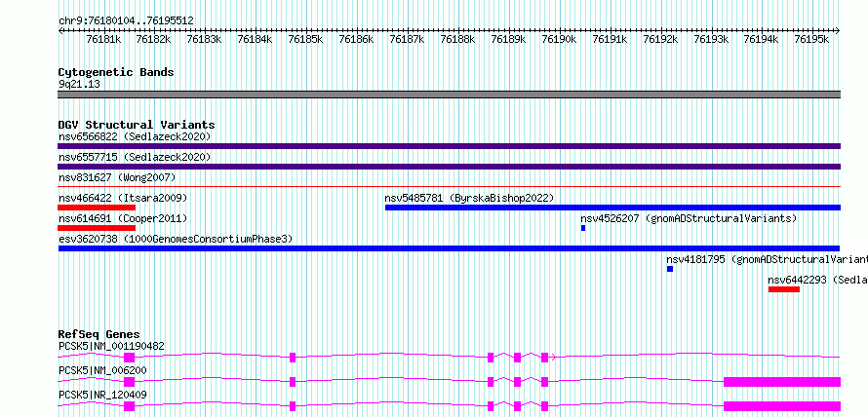This screenshot has width=868, height=417.
Task: Click the 76193k ruler tick label
Action: tap(711, 39)
